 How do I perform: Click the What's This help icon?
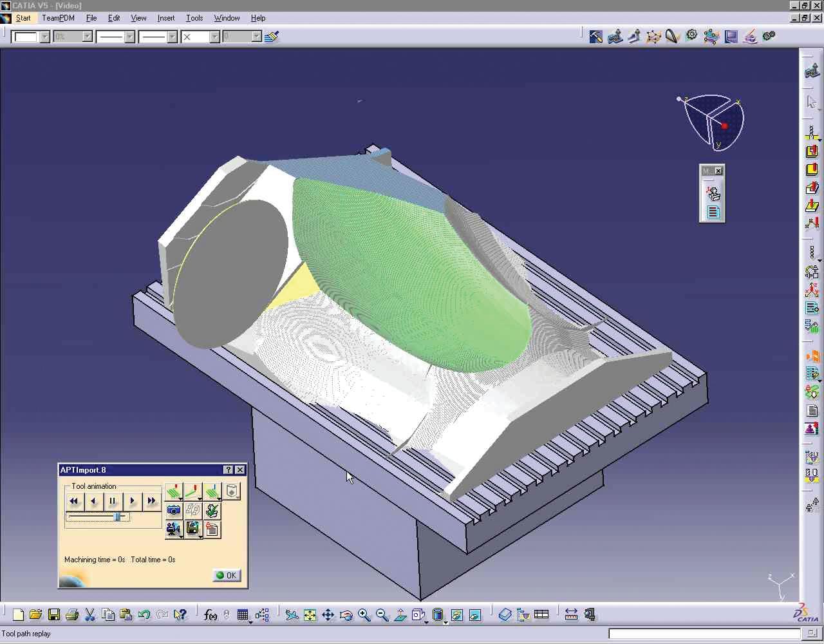(x=180, y=615)
